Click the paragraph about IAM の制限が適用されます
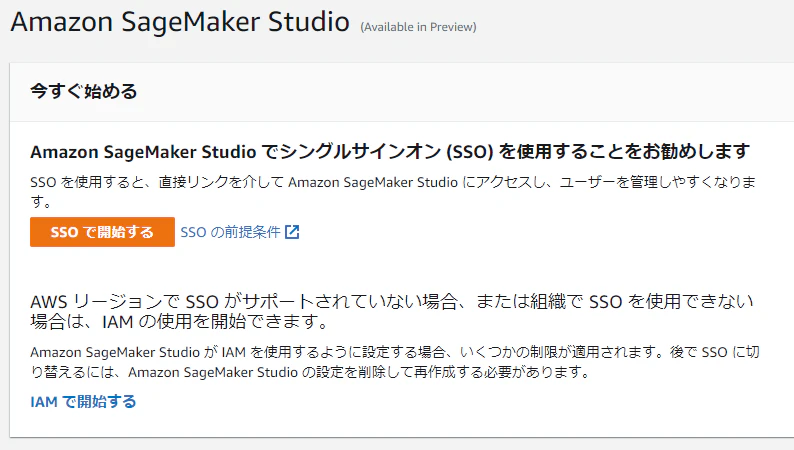The image size is (794, 450). [x=395, y=362]
